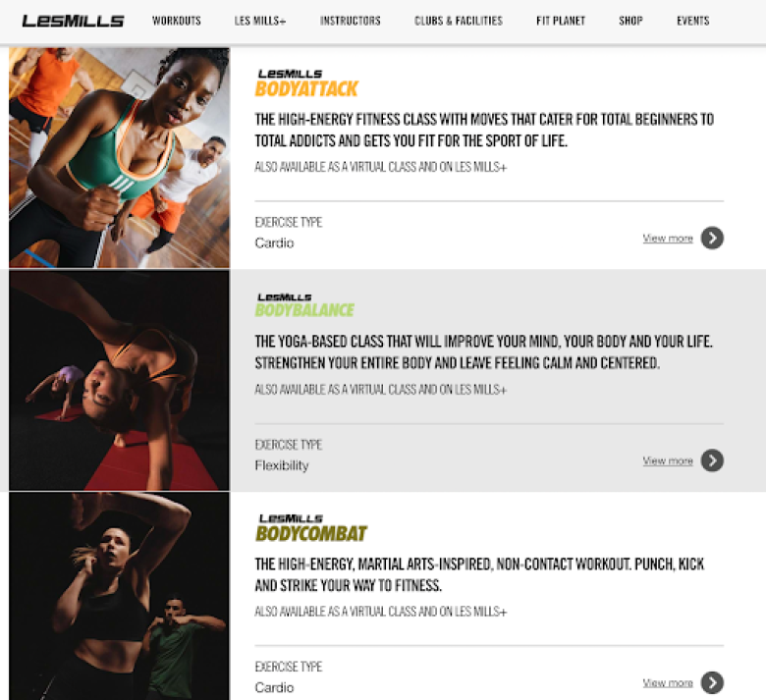Viewport: 766px width, 700px height.
Task: Click the BODYCOMBAT arrow circle icon
Action: coord(712,682)
